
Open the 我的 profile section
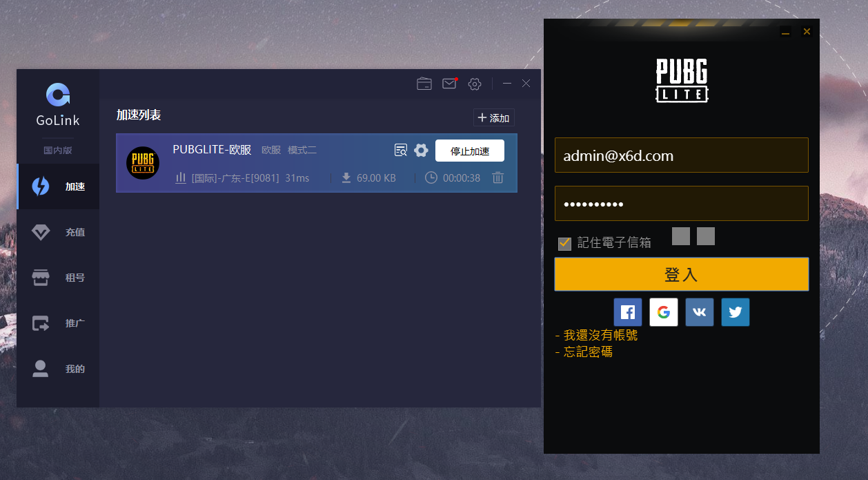click(58, 368)
